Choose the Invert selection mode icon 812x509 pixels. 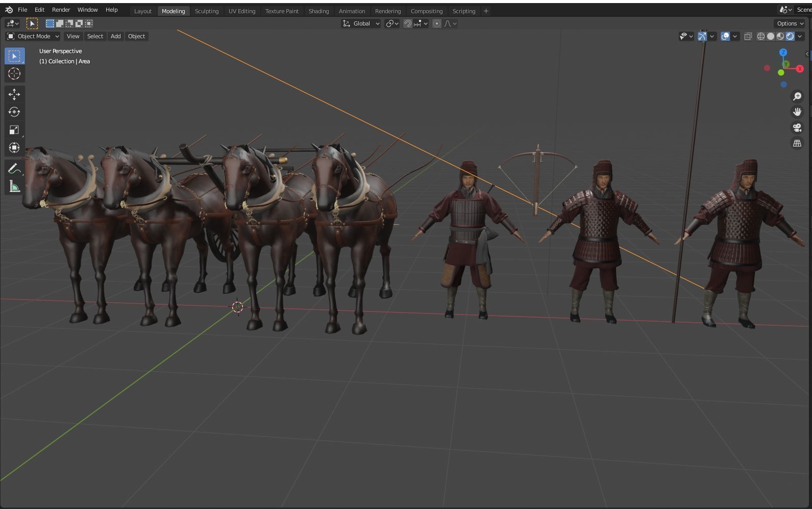tap(79, 23)
